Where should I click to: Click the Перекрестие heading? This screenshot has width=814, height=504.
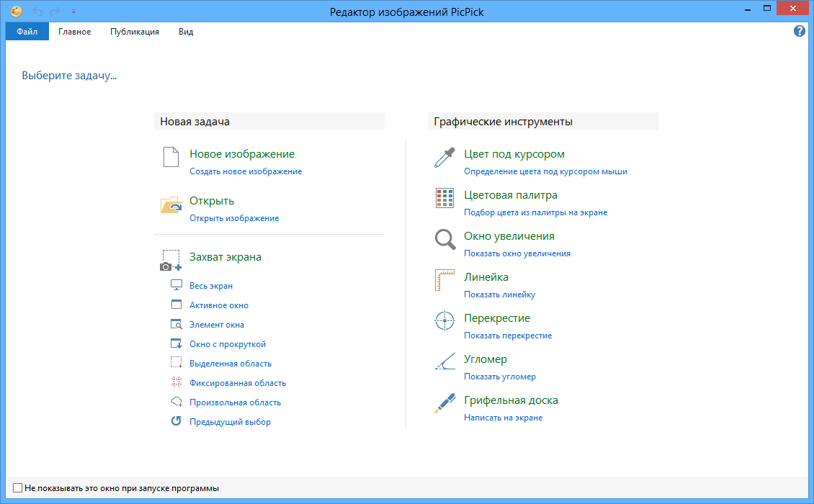coord(497,318)
